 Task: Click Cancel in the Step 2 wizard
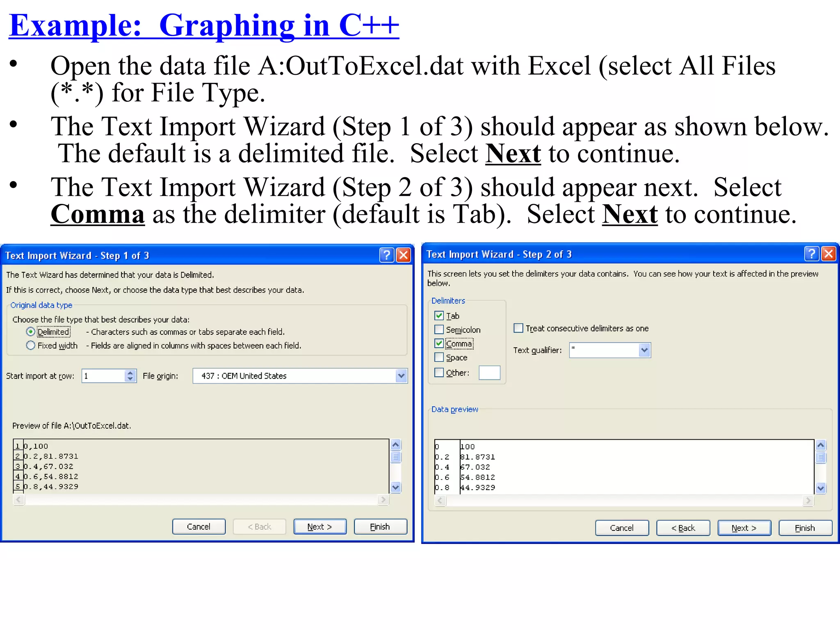click(622, 528)
